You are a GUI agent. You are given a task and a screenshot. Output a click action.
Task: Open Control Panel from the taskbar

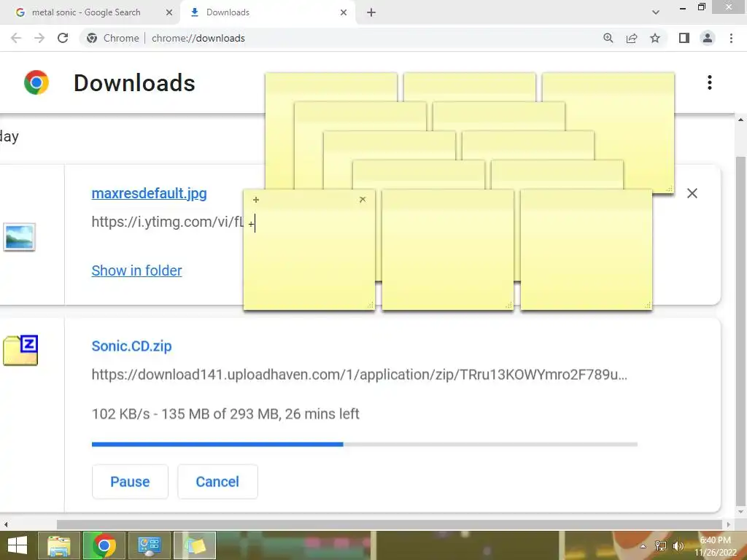[x=149, y=545]
